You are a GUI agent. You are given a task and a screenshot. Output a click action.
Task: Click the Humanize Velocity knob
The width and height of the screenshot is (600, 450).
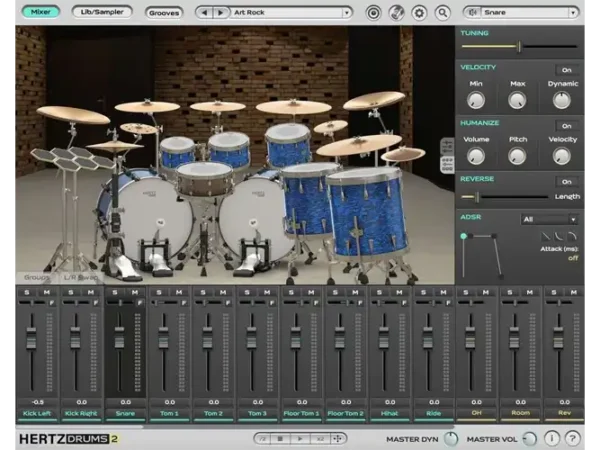click(x=562, y=157)
